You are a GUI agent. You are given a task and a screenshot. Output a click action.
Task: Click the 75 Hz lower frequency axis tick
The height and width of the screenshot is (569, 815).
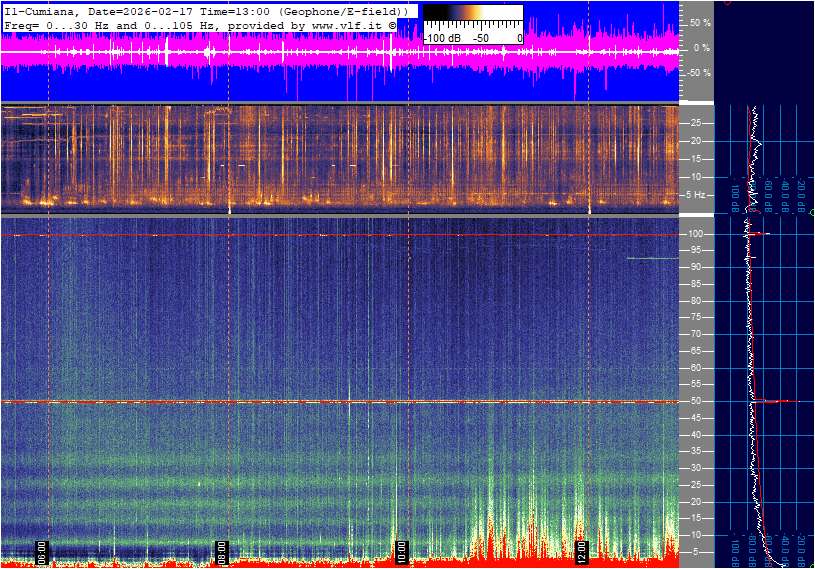pyautogui.click(x=698, y=318)
